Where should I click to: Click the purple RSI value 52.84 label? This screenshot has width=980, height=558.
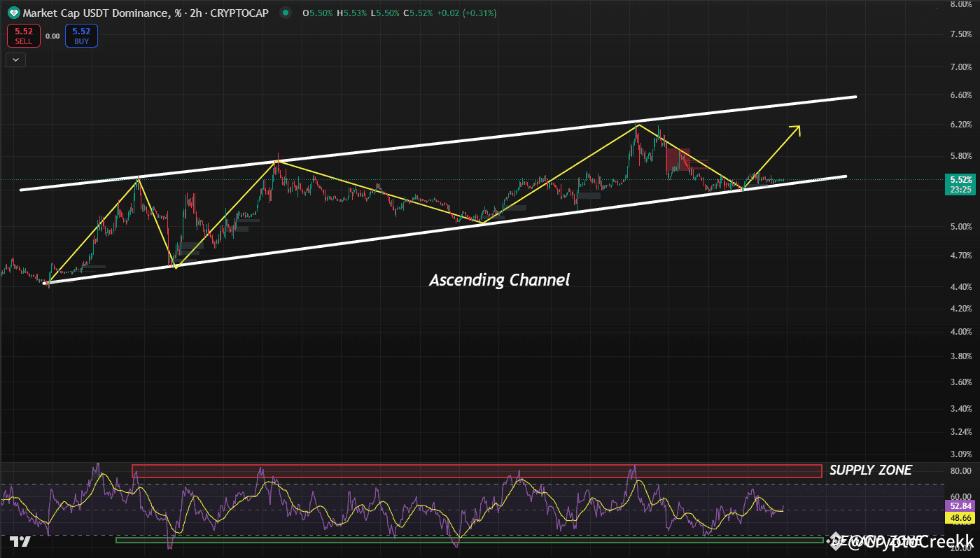960,505
